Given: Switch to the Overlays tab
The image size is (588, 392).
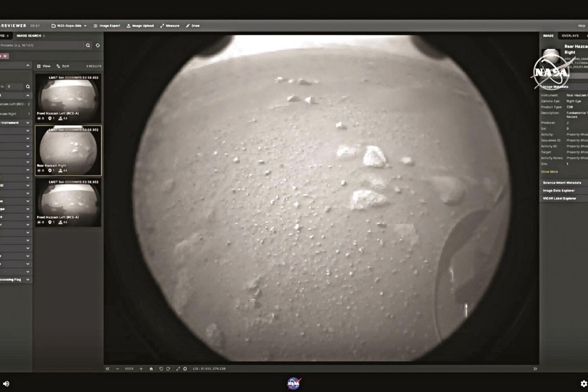Looking at the screenshot, I should (x=570, y=36).
